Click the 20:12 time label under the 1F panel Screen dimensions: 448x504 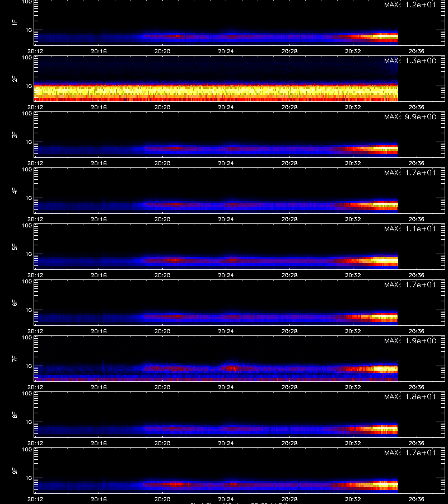point(35,51)
